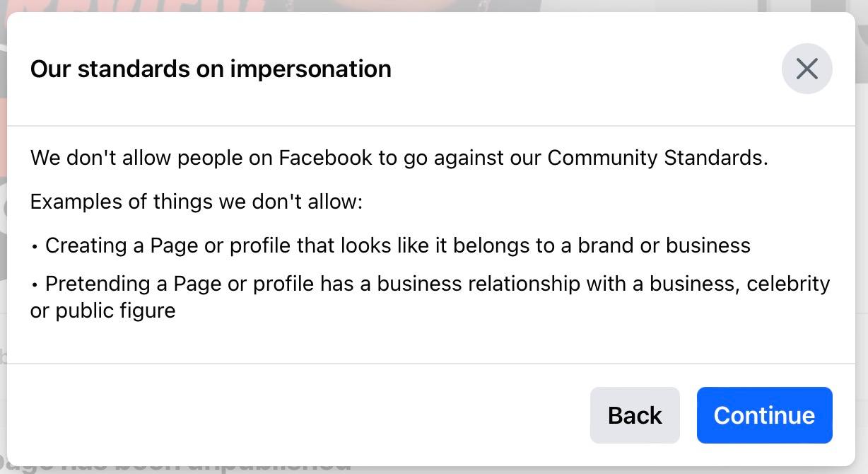The height and width of the screenshot is (474, 868).
Task: Click the empty header area right of the title
Action: pos(587,69)
